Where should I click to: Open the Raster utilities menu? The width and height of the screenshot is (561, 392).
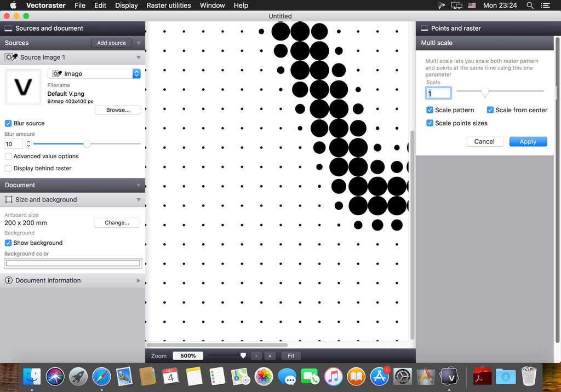tap(169, 5)
